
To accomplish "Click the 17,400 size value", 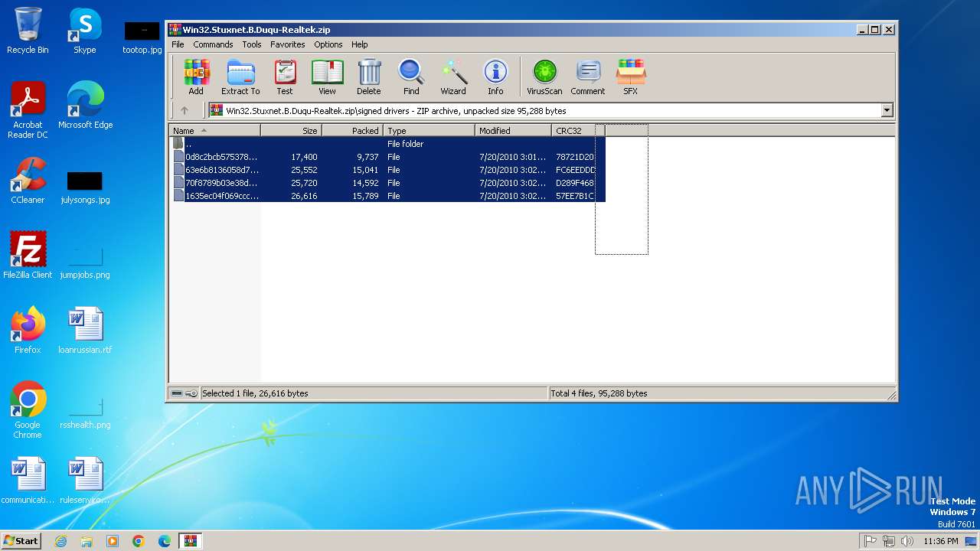I will click(x=304, y=157).
